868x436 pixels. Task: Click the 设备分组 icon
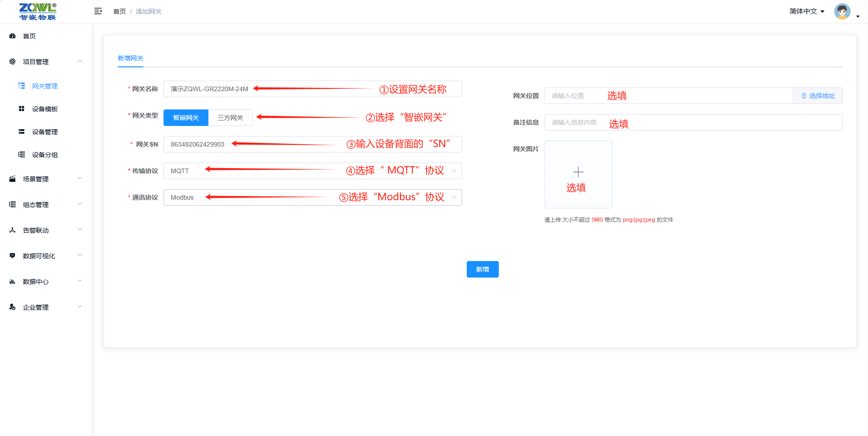22,154
